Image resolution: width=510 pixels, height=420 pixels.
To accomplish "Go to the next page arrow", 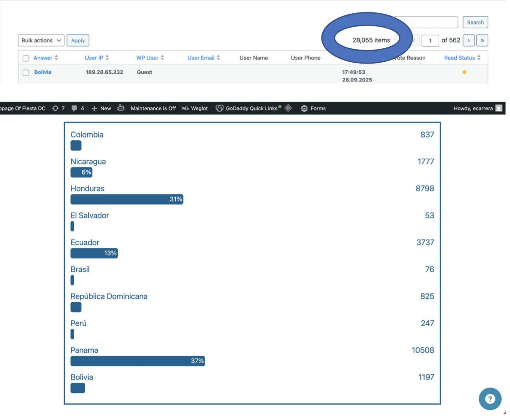I will (469, 40).
